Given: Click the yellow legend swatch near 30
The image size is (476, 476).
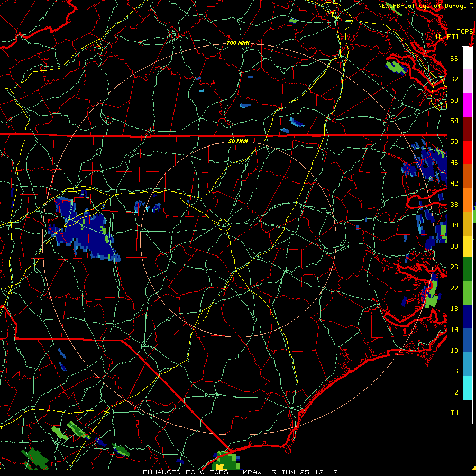Looking at the screenshot, I should point(467,246).
